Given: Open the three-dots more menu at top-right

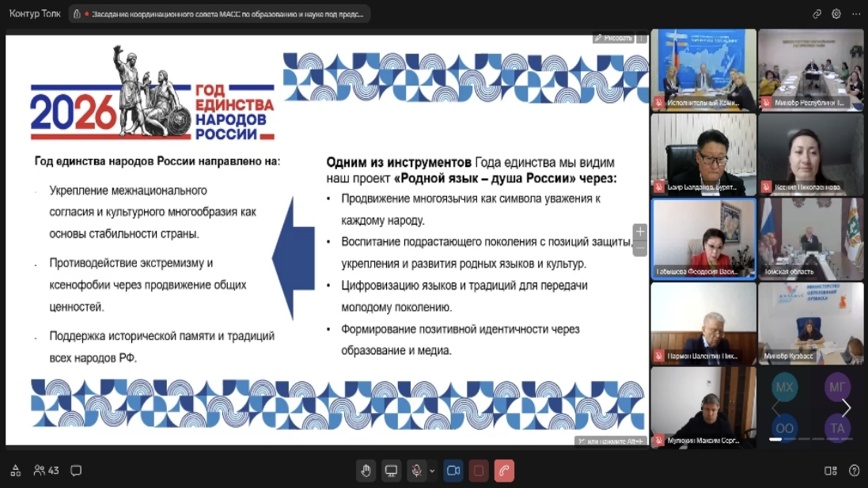Looking at the screenshot, I should 856,14.
